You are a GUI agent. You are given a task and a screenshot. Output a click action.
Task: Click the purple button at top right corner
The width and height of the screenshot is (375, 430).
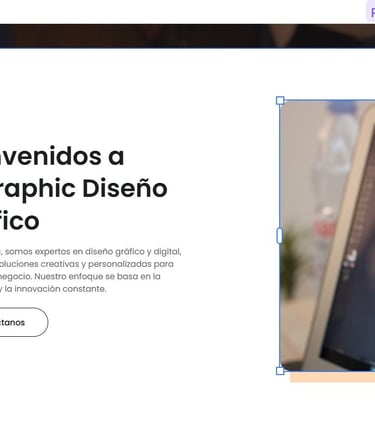(x=371, y=12)
